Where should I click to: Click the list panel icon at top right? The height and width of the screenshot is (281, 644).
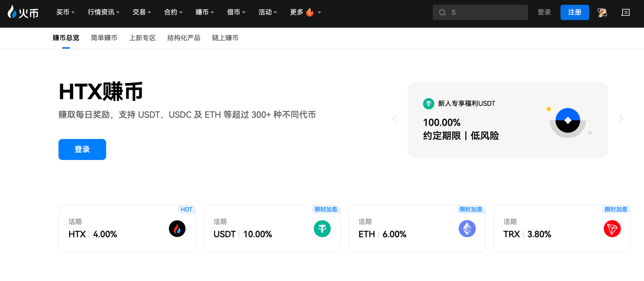625,13
